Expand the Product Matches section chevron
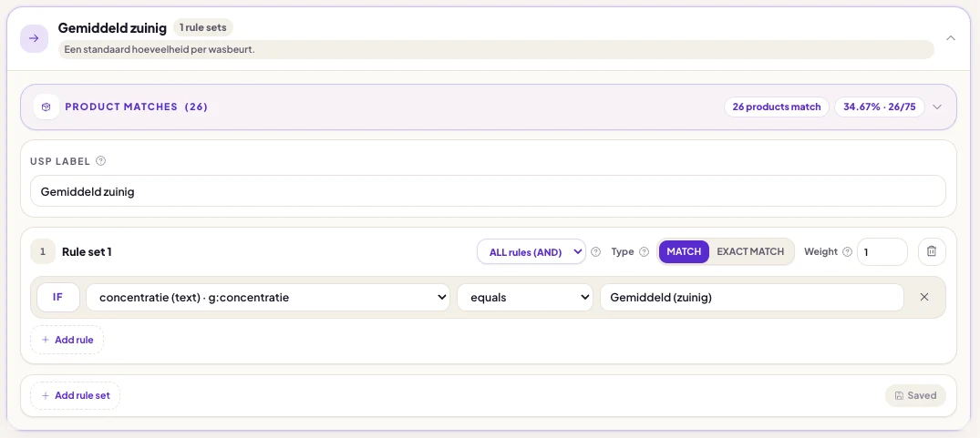This screenshot has width=980, height=438. (x=937, y=107)
